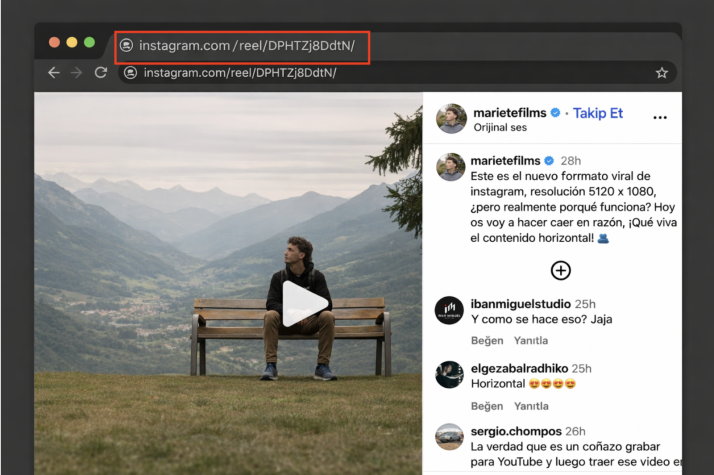Go back with the browser back arrow
The width and height of the screenshot is (714, 475).
[54, 72]
